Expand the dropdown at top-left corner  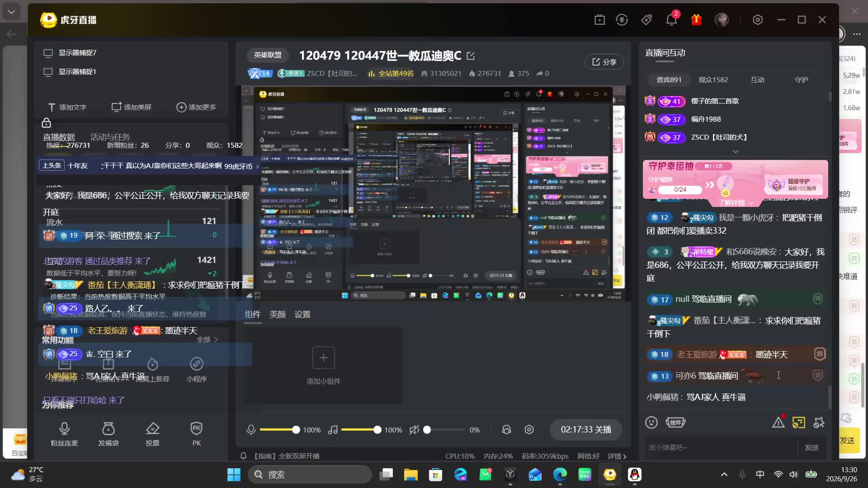[x=11, y=12]
